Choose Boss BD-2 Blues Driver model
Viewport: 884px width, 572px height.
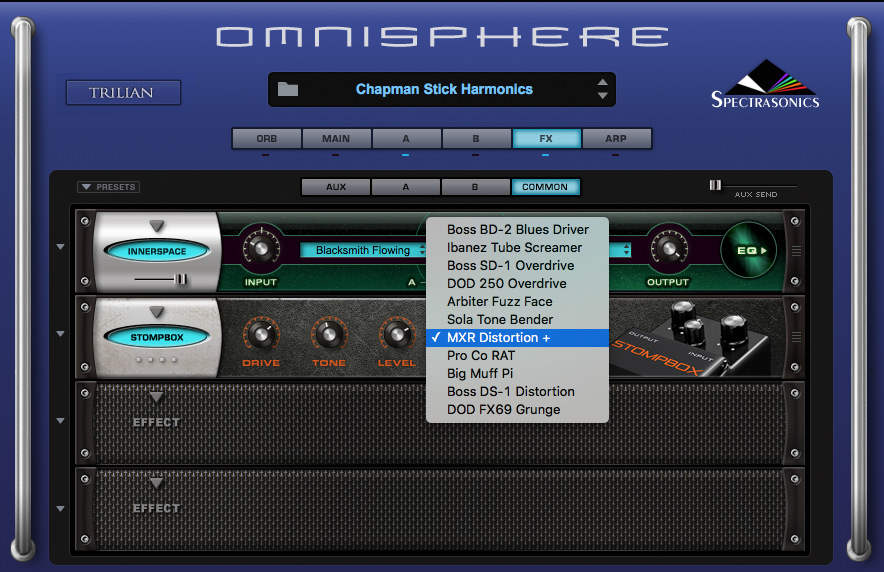coord(518,229)
